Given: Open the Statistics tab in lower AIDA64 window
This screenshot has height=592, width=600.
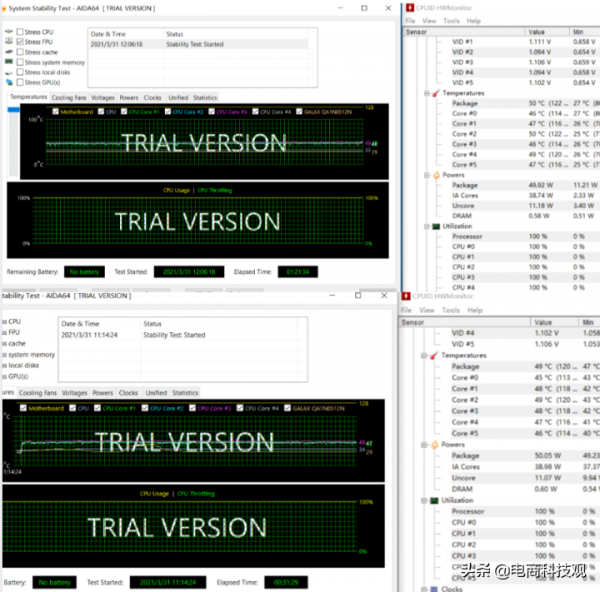Looking at the screenshot, I should [185, 393].
